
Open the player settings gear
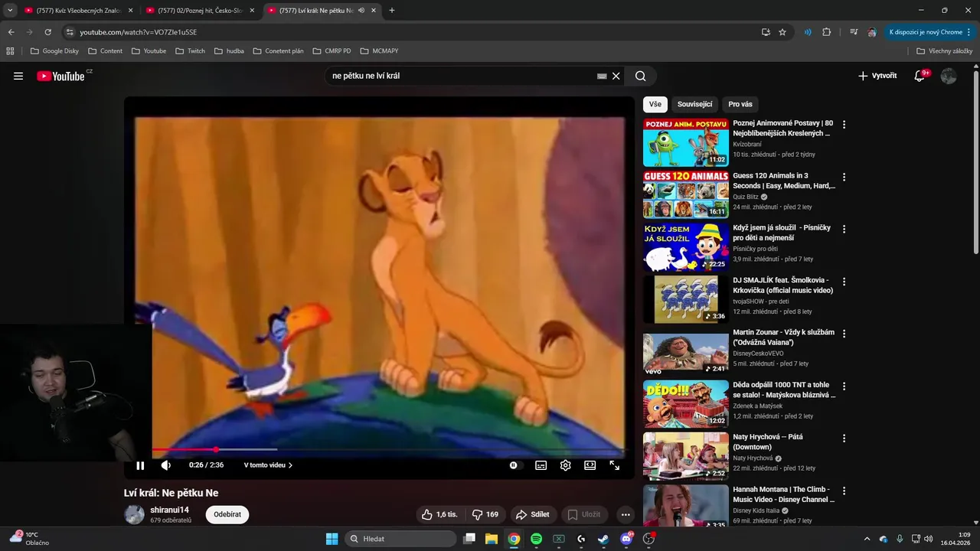click(x=566, y=465)
